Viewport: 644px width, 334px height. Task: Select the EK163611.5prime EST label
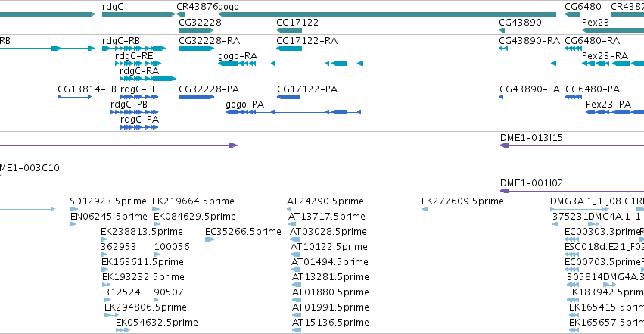142,262
